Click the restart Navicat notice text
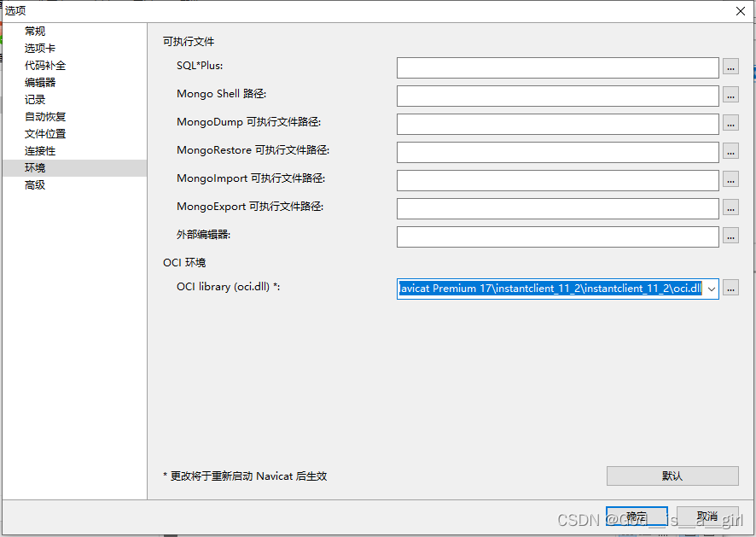 (245, 476)
